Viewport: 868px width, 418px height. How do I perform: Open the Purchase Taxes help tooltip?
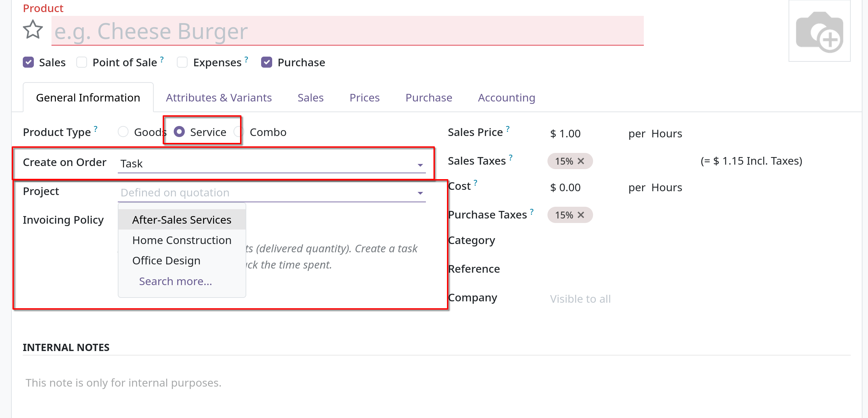[x=532, y=211]
